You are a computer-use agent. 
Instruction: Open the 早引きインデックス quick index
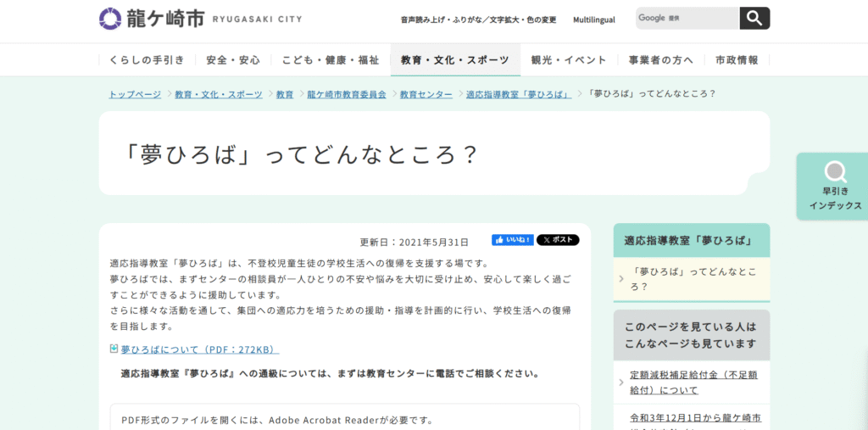tap(834, 187)
